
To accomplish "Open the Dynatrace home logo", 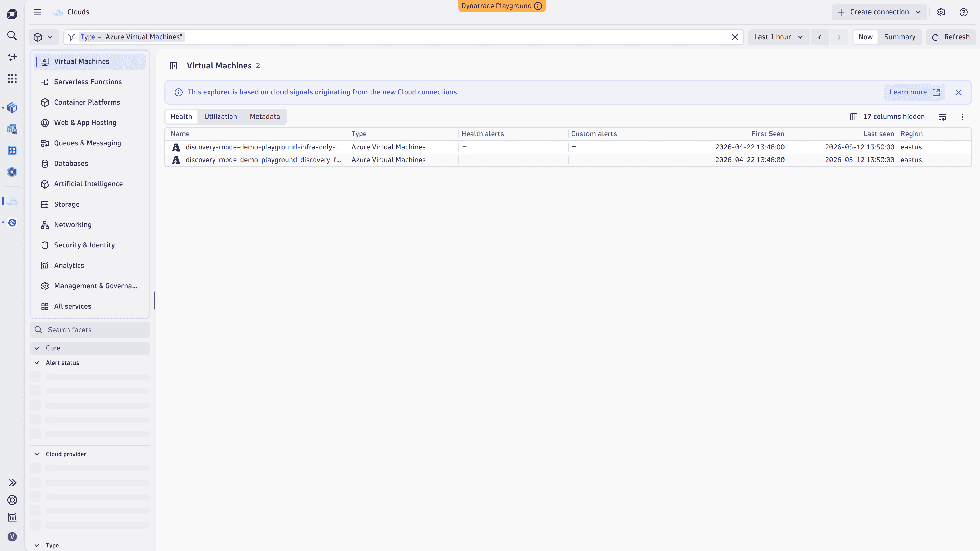I will [x=12, y=15].
